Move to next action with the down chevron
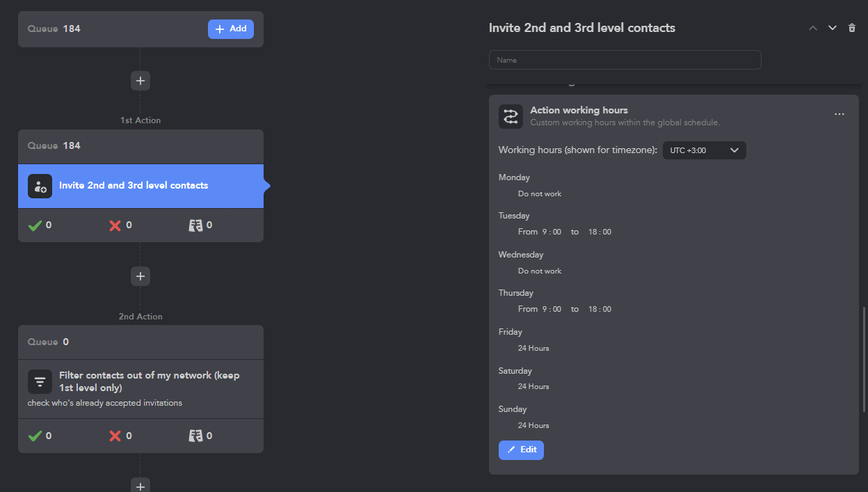Image resolution: width=868 pixels, height=492 pixels. (832, 28)
